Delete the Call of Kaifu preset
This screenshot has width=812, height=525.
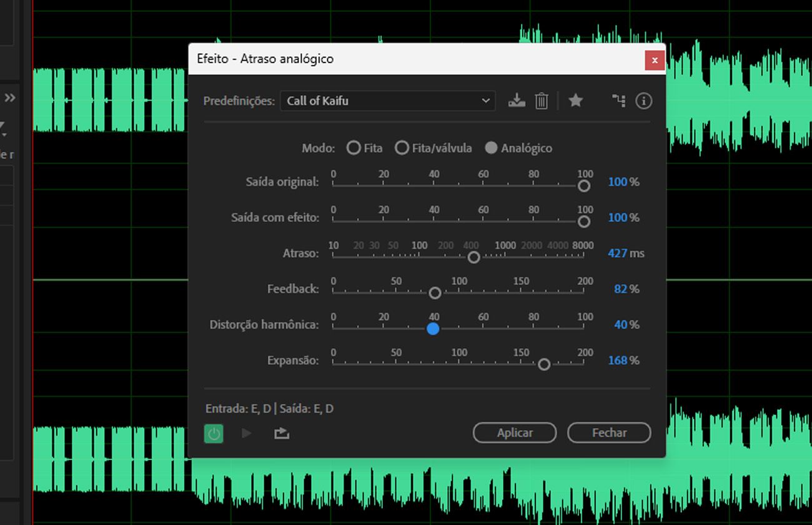541,101
